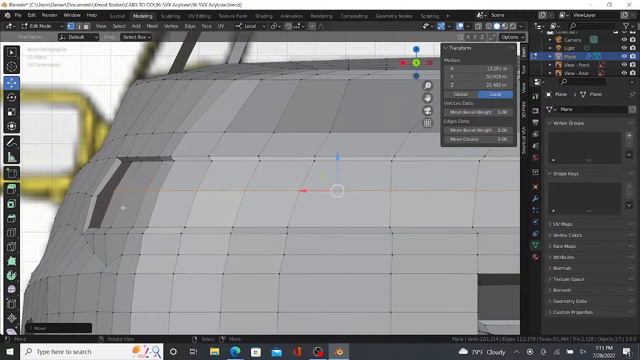The image size is (640, 360).
Task: Open the Render properties tab
Action: click(x=536, y=111)
